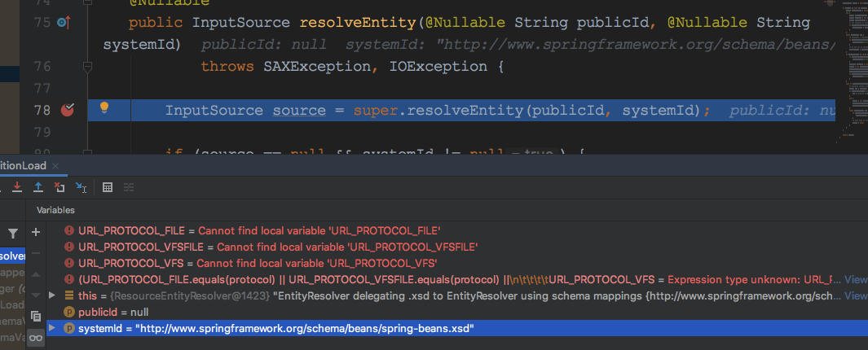Screen dimensions: 868x350
Task: Click the 'source' variable on line 78
Action: (299, 111)
